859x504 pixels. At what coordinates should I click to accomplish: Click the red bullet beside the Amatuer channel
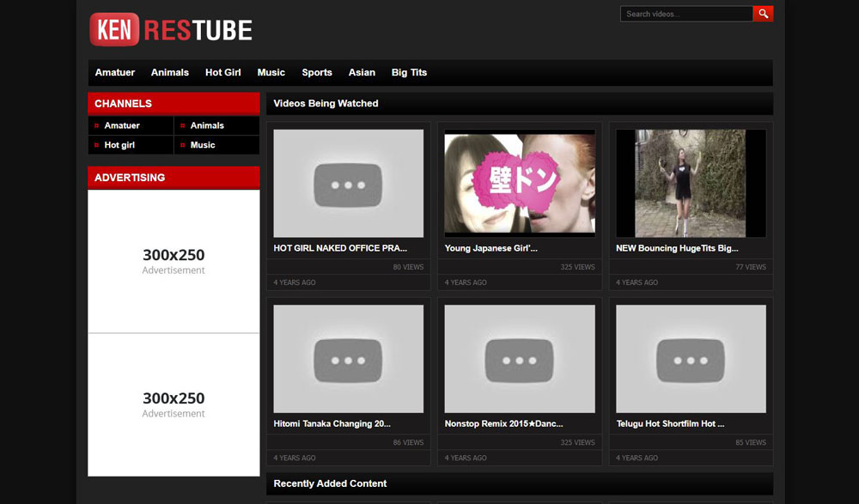tap(96, 125)
